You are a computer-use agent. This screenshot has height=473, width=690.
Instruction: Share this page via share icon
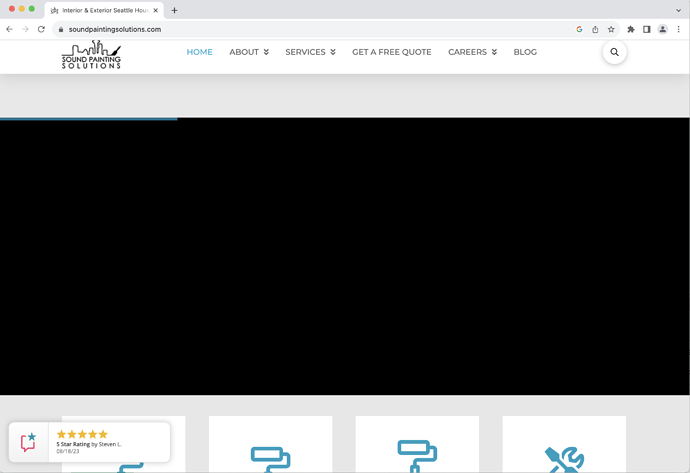point(595,29)
